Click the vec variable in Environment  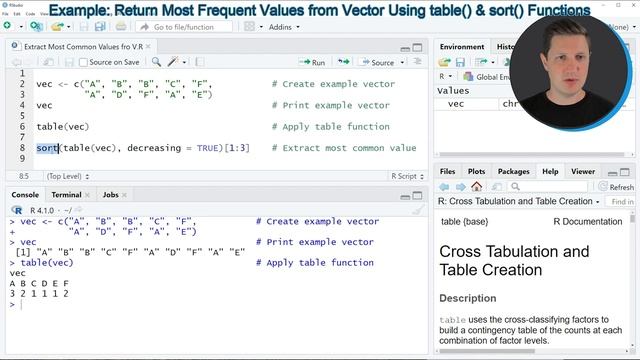[x=456, y=104]
